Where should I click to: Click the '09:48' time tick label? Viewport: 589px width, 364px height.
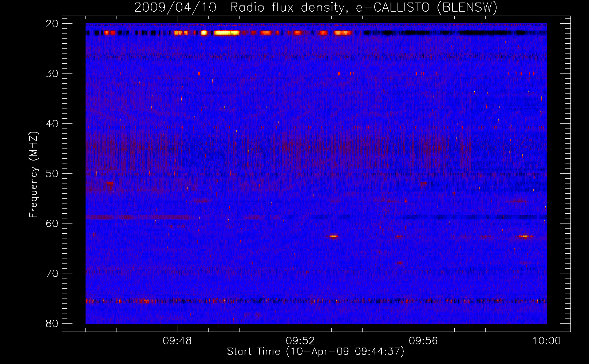click(x=177, y=341)
